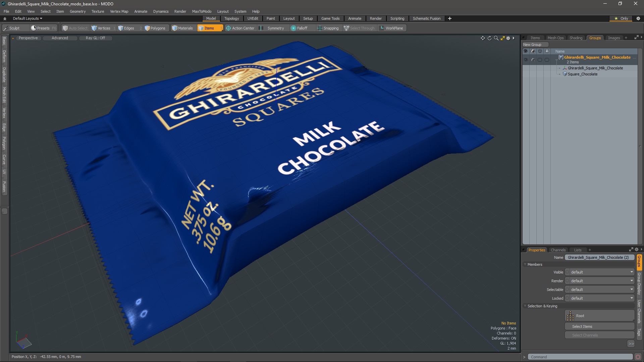The image size is (644, 362).
Task: Open the Locked default dropdown
Action: [600, 298]
